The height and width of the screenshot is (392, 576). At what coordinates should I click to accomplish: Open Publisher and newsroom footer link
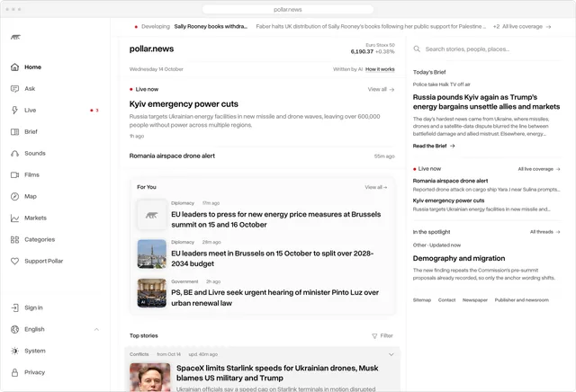click(x=522, y=300)
